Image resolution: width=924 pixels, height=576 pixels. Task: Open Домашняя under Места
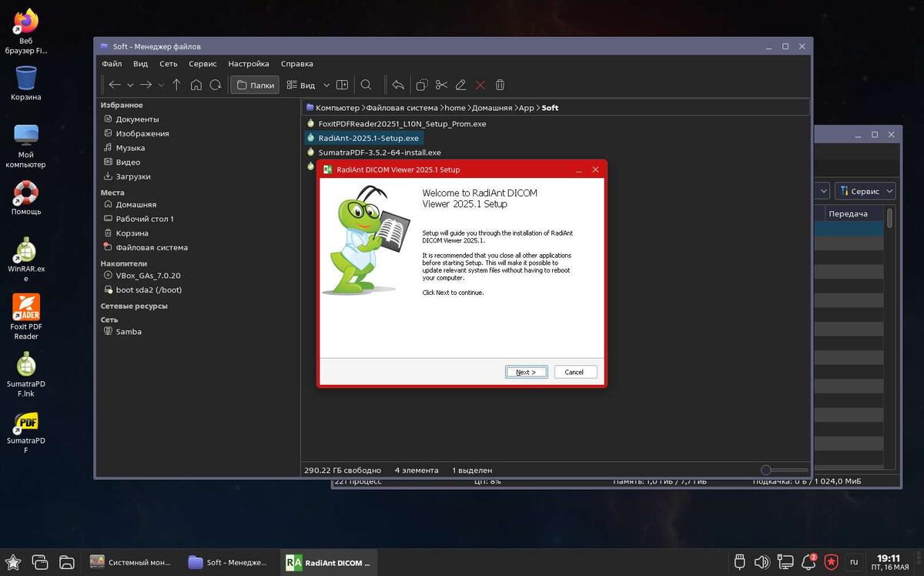coord(136,205)
